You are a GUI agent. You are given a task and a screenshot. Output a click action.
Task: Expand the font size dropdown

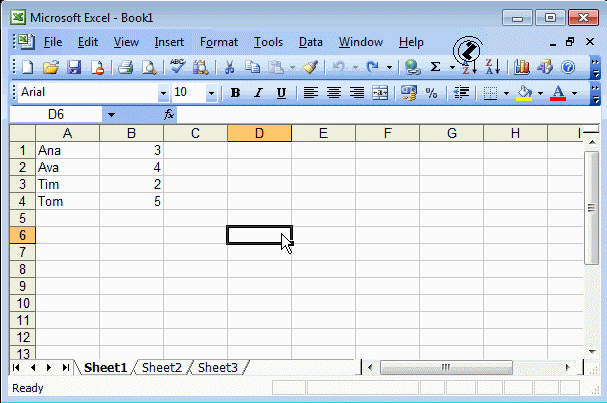point(211,93)
